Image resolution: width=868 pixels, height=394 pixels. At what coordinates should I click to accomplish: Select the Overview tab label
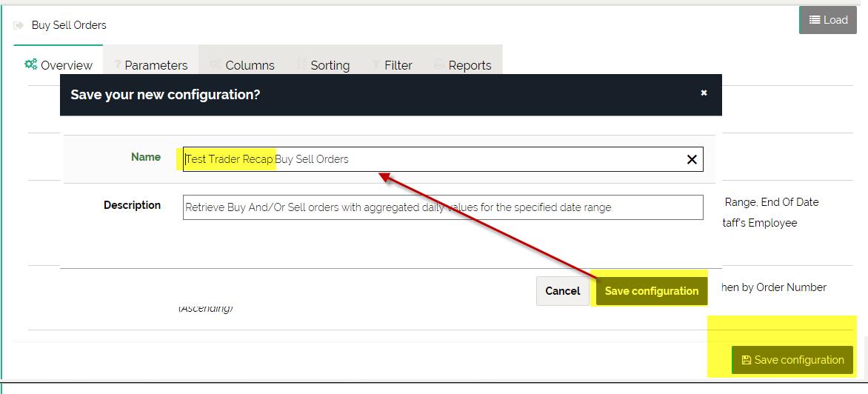click(x=66, y=65)
